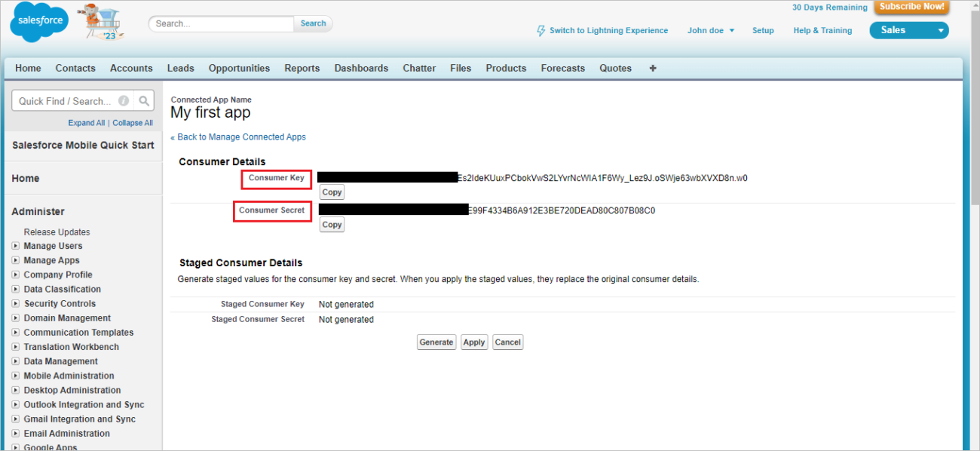Click the Collapse All link

(132, 122)
